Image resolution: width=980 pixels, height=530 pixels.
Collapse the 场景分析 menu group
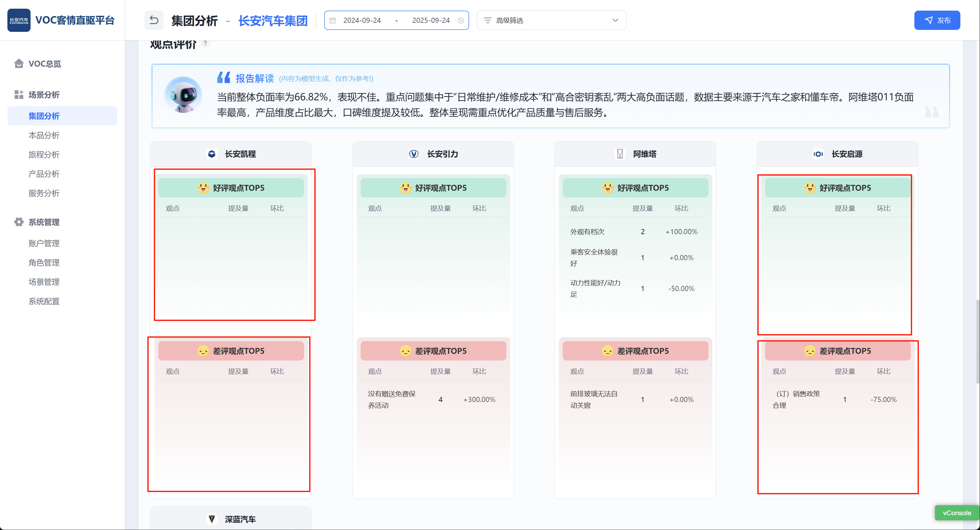44,95
